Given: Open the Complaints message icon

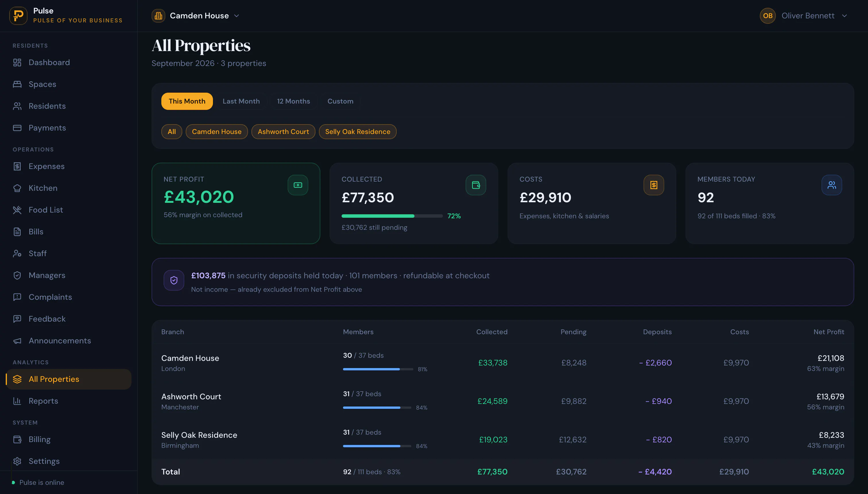Looking at the screenshot, I should 17,297.
